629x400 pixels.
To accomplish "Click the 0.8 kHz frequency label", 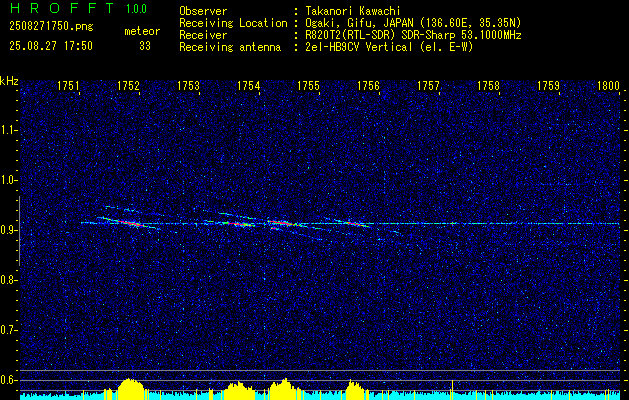I will pos(8,280).
